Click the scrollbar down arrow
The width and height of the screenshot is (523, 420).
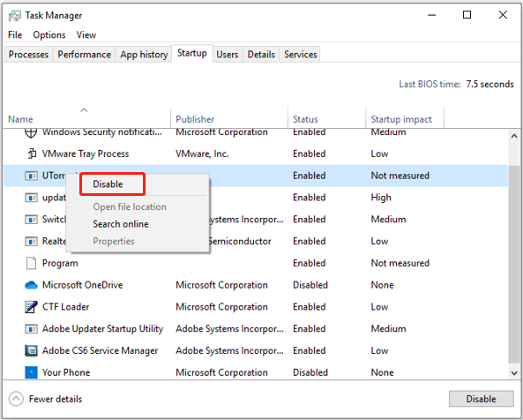tap(514, 372)
